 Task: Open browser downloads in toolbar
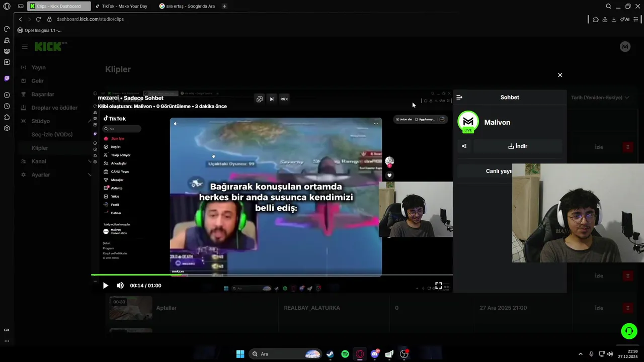[614, 19]
